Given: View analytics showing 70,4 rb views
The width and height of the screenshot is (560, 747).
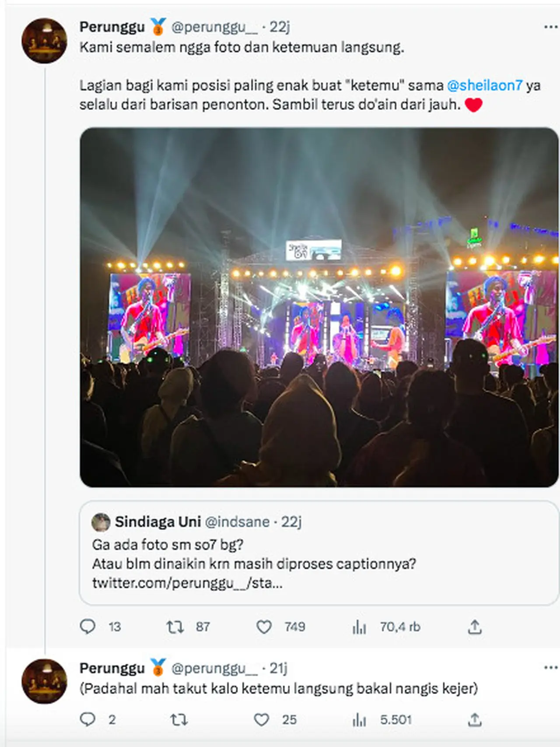Looking at the screenshot, I should [359, 627].
